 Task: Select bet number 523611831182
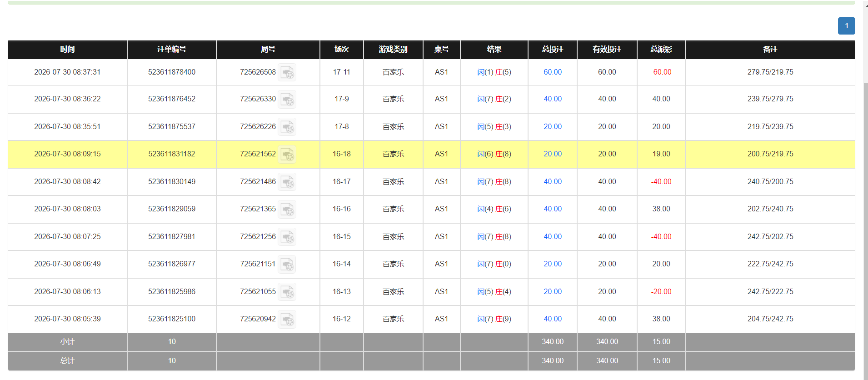(x=172, y=154)
